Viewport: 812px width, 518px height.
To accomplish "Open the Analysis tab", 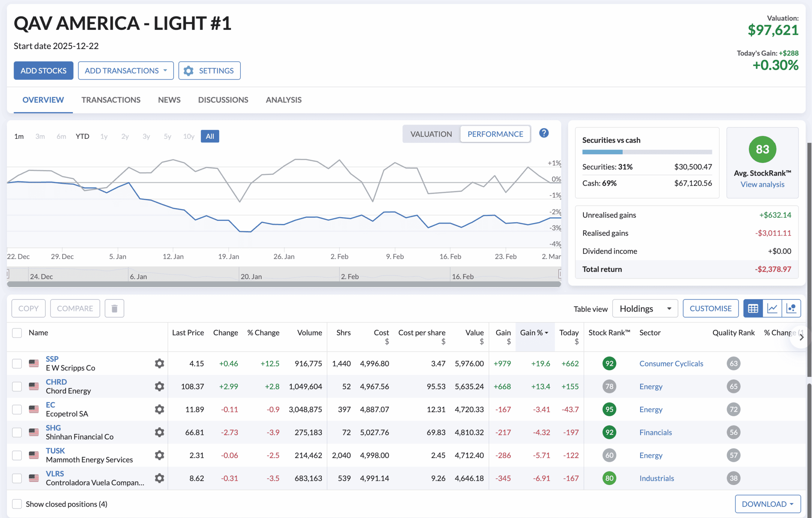I will click(283, 100).
